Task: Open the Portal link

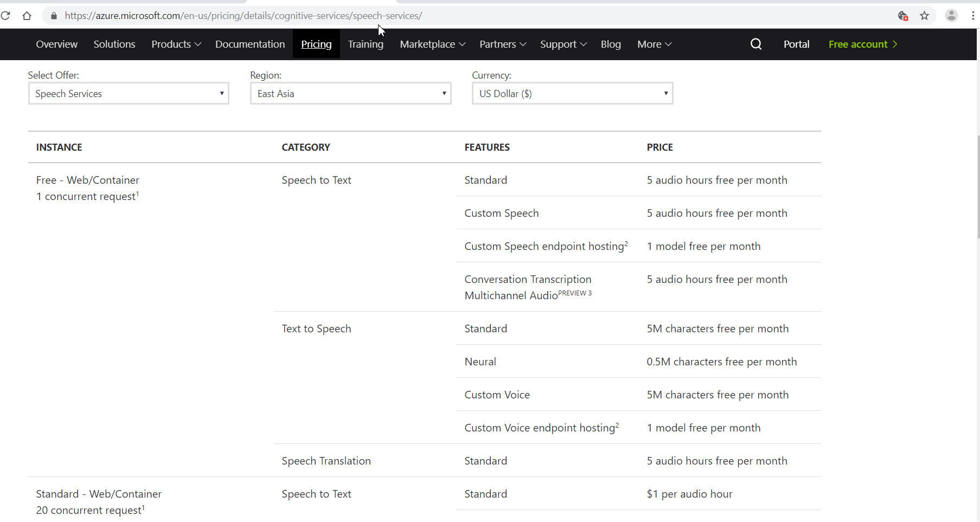Action: [x=796, y=44]
